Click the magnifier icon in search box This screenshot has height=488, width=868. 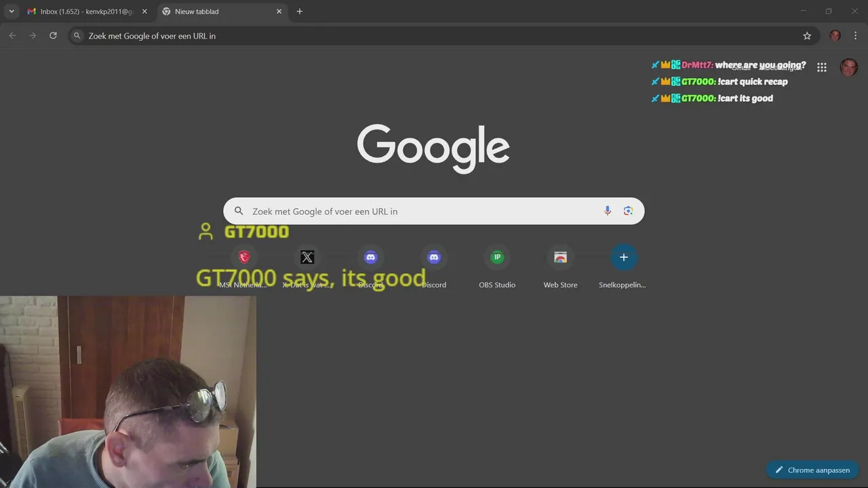coord(239,211)
